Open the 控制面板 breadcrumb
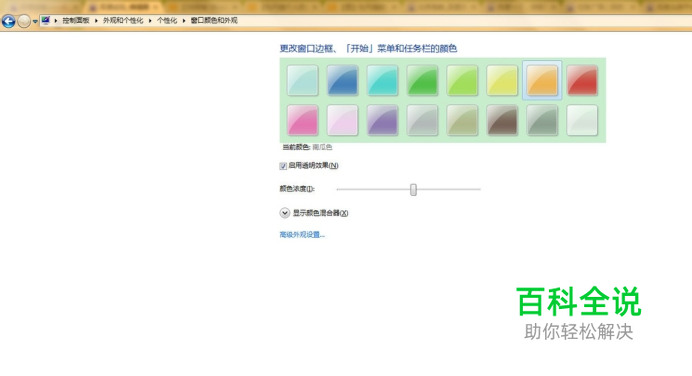The height and width of the screenshot is (376, 692). point(75,21)
